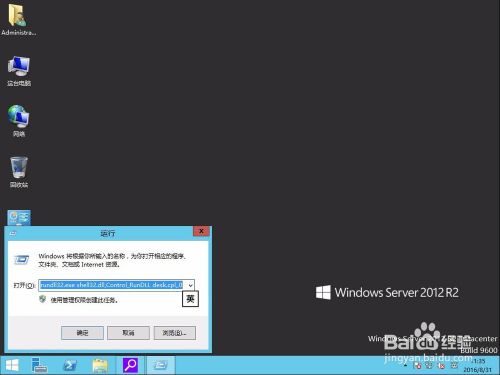
Task: Click OK button in Run dialog
Action: point(82,333)
